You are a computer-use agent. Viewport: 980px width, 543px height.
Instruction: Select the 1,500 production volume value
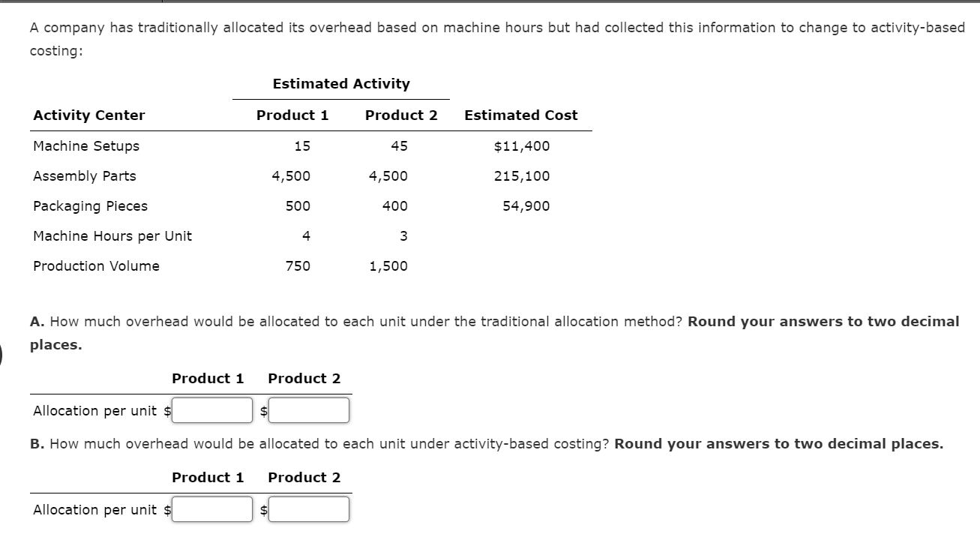click(x=389, y=266)
